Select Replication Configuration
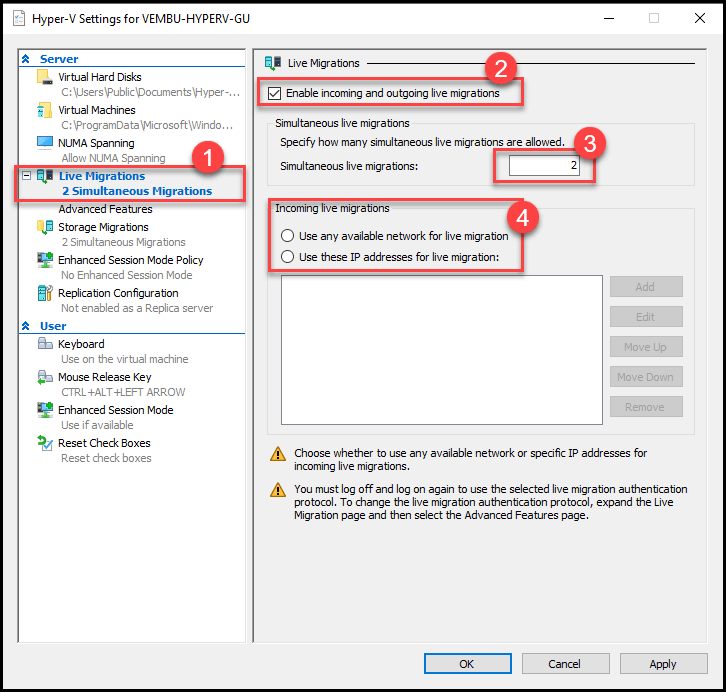 [x=118, y=293]
